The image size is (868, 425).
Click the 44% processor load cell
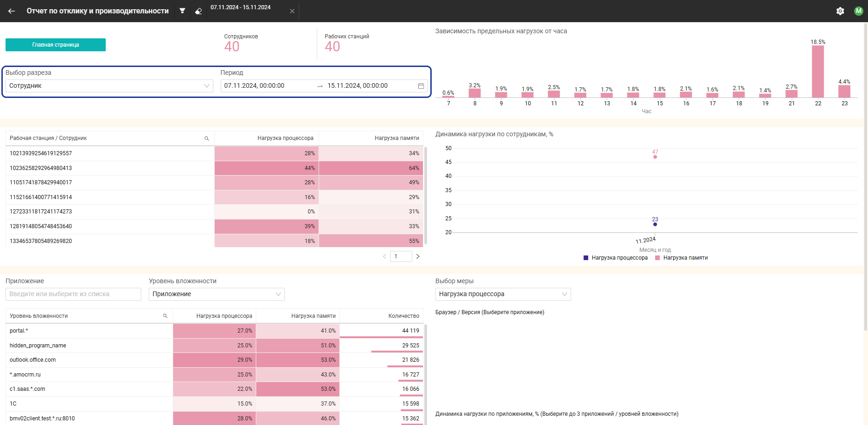267,168
